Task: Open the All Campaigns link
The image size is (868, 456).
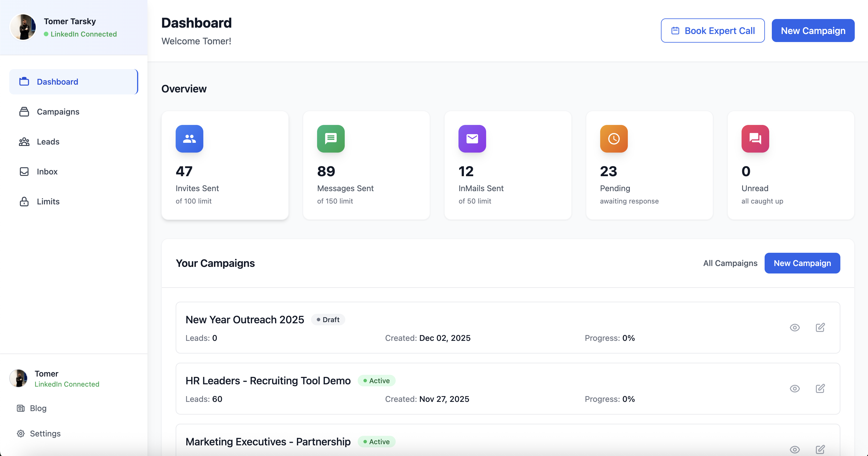Action: [730, 263]
